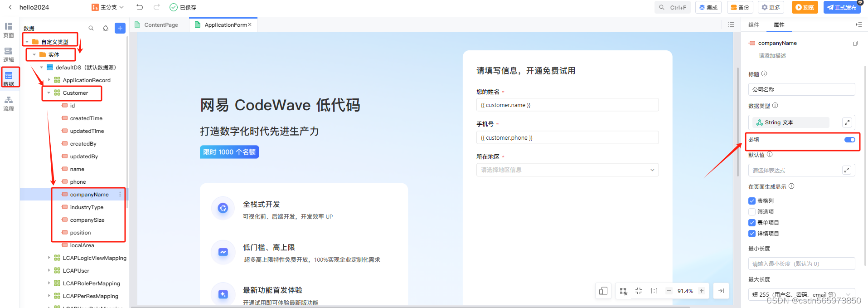Open more options for companyName field

(120, 194)
